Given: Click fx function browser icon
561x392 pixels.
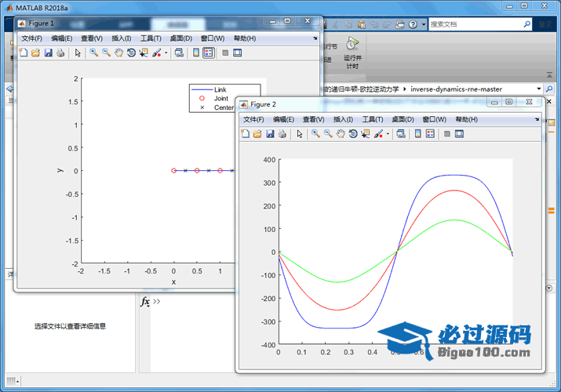Looking at the screenshot, I should click(145, 301).
